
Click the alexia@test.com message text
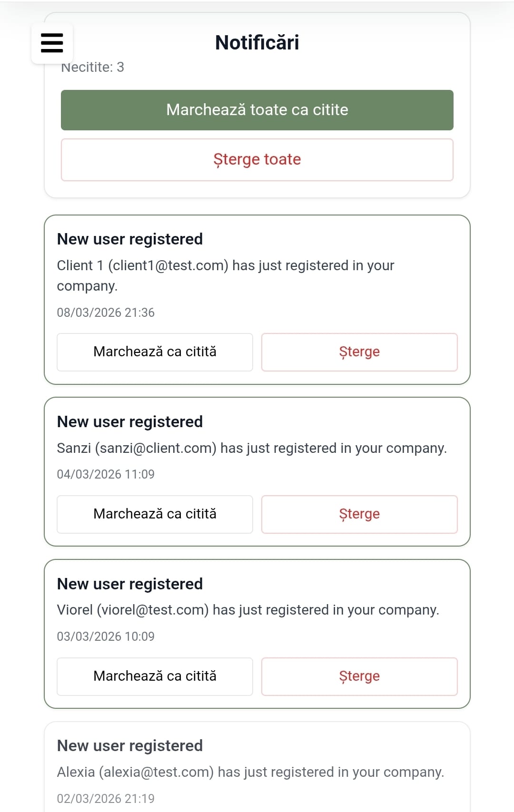tap(250, 772)
